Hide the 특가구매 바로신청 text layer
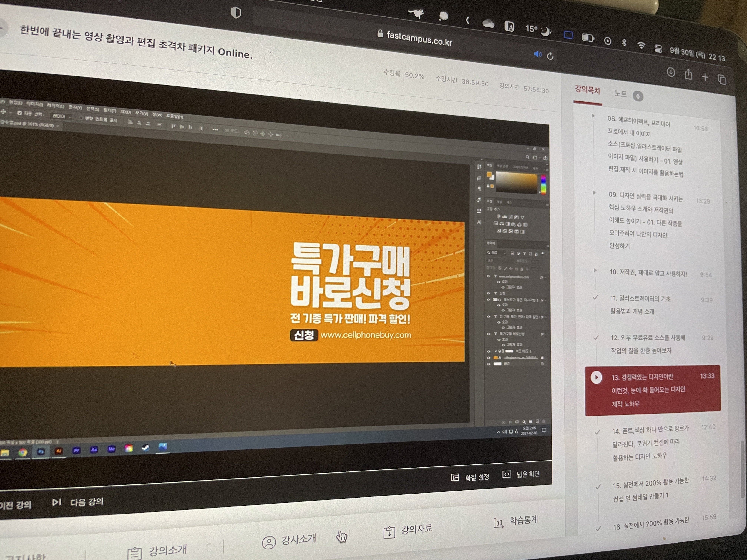 pos(488,334)
